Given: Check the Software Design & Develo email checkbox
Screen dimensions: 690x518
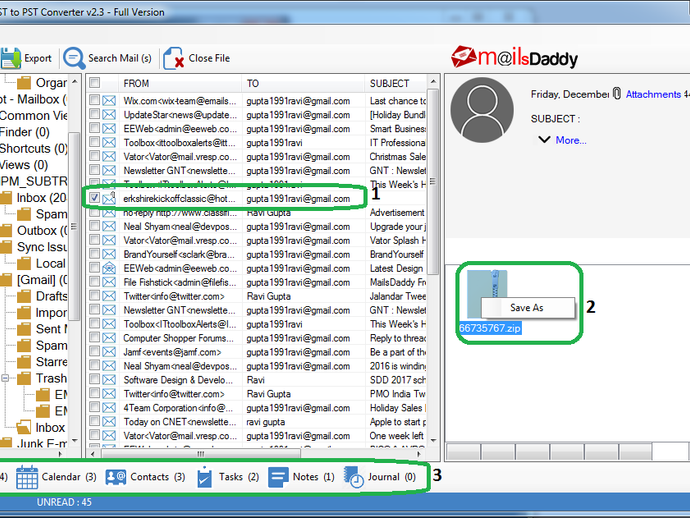Looking at the screenshot, I should pos(94,379).
